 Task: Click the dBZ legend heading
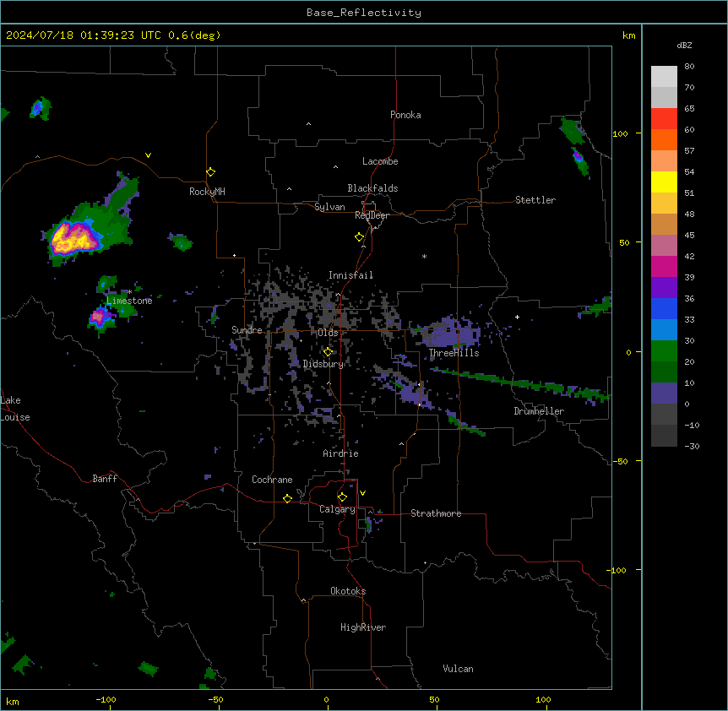[684, 45]
